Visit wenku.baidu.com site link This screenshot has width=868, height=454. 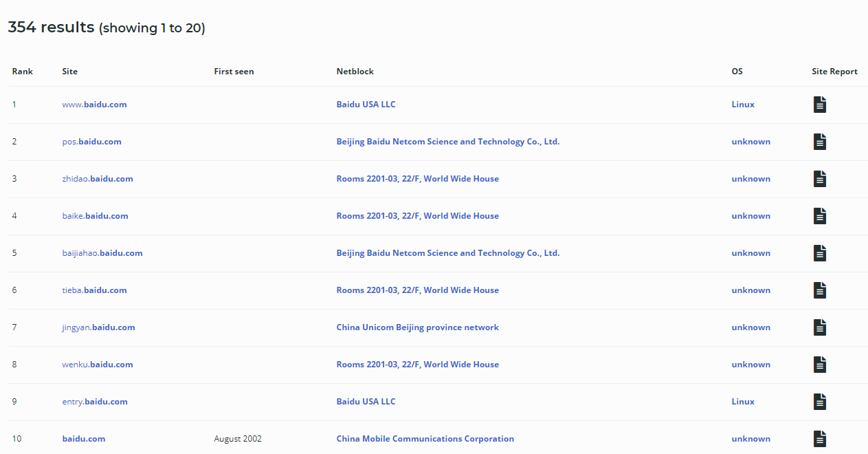98,365
